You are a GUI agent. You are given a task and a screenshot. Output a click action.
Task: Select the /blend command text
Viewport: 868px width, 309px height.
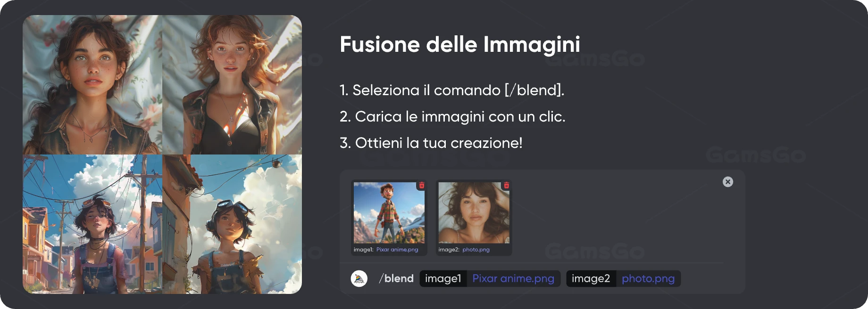click(396, 278)
